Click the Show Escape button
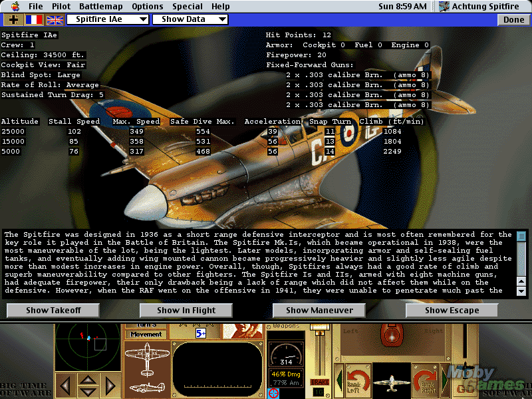The image size is (532, 399). coord(452,311)
